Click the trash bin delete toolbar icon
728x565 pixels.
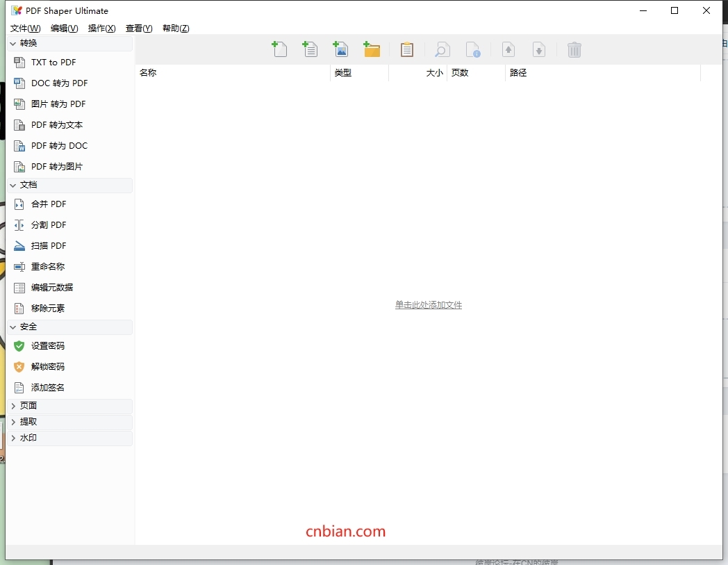click(574, 49)
